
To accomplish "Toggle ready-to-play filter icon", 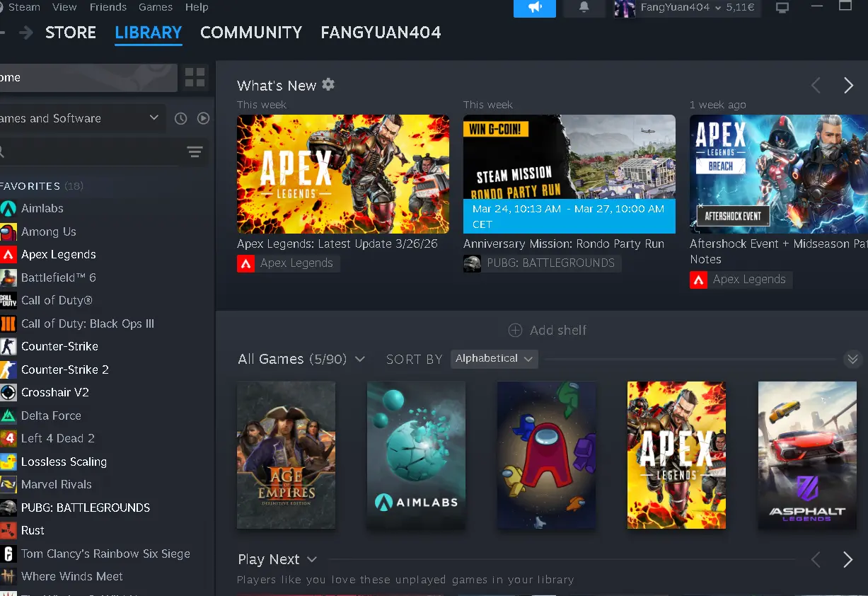I will 204,118.
